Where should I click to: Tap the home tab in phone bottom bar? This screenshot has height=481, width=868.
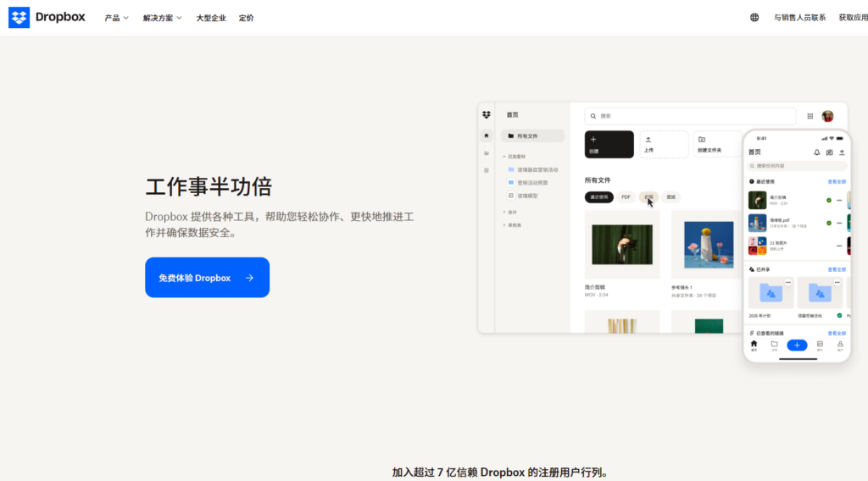[754, 346]
